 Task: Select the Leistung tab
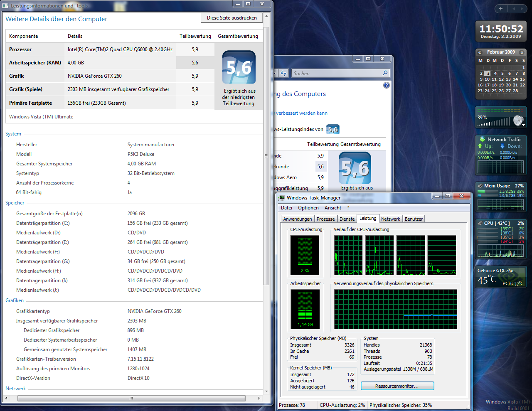point(368,218)
